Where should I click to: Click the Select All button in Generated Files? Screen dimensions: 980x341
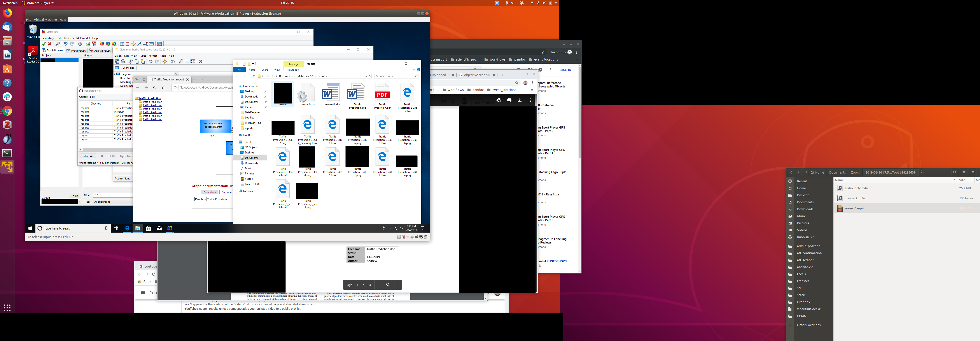(x=88, y=156)
